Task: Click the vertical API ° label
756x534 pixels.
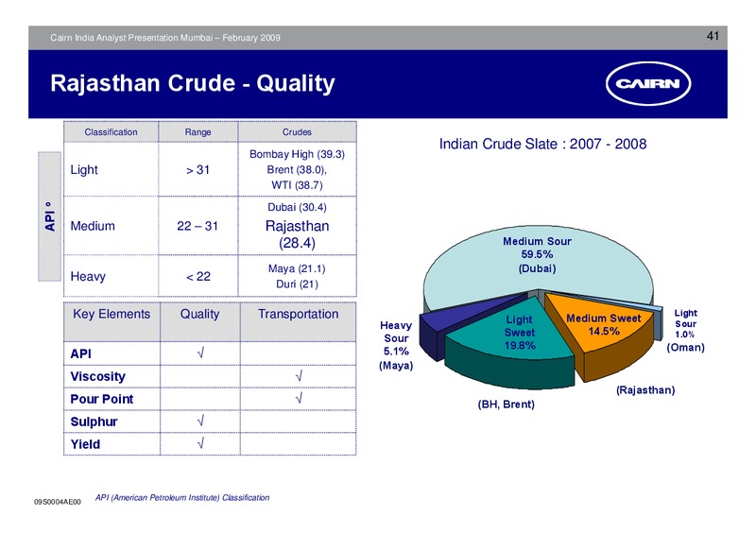Action: tap(50, 216)
